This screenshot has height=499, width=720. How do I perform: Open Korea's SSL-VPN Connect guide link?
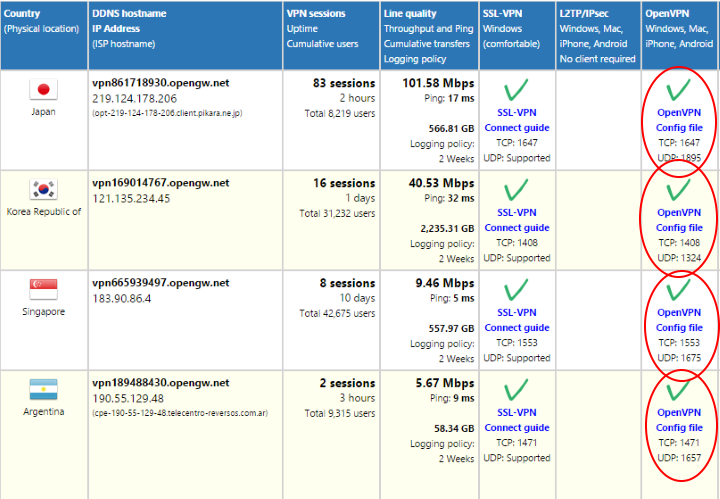click(x=517, y=228)
